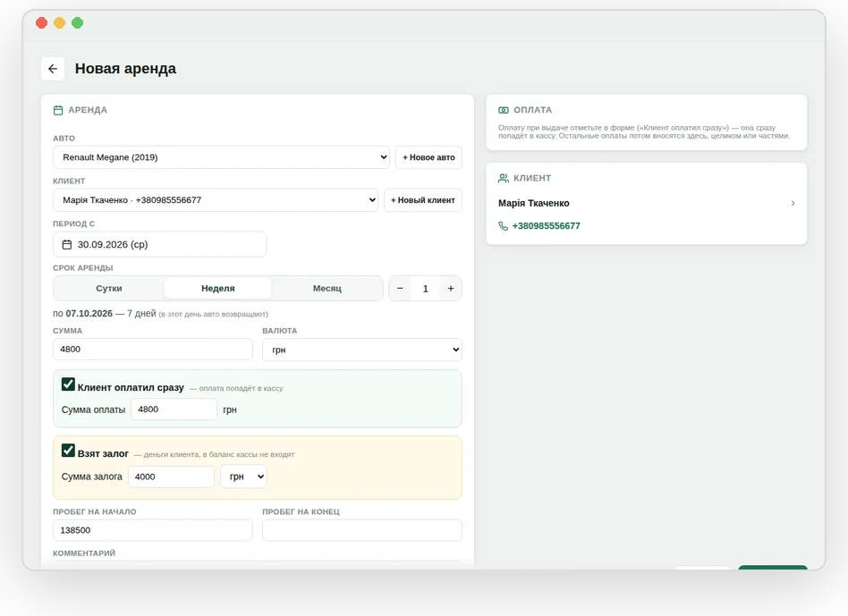
Task: Expand the Валюта currency dropdown
Action: click(x=361, y=350)
